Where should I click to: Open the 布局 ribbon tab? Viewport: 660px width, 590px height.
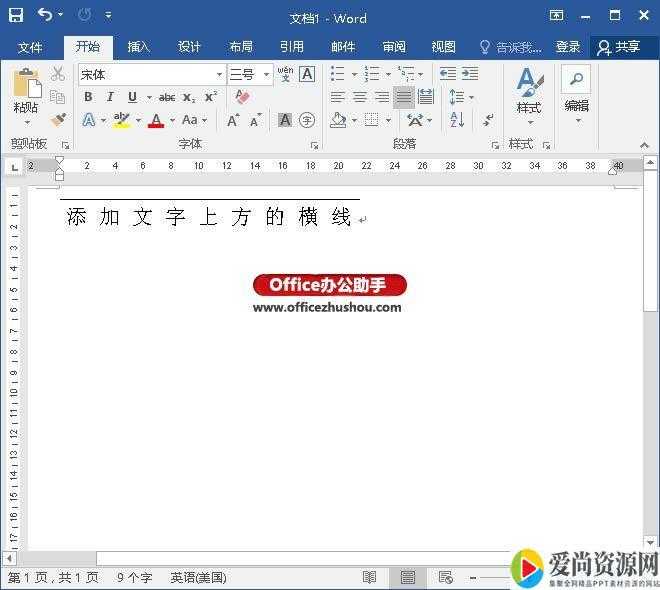[x=240, y=47]
